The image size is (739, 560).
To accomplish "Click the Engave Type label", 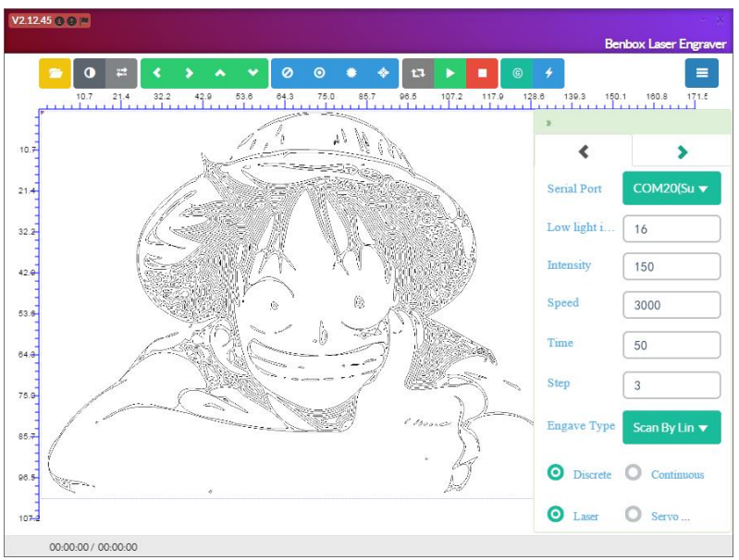I will click(581, 426).
